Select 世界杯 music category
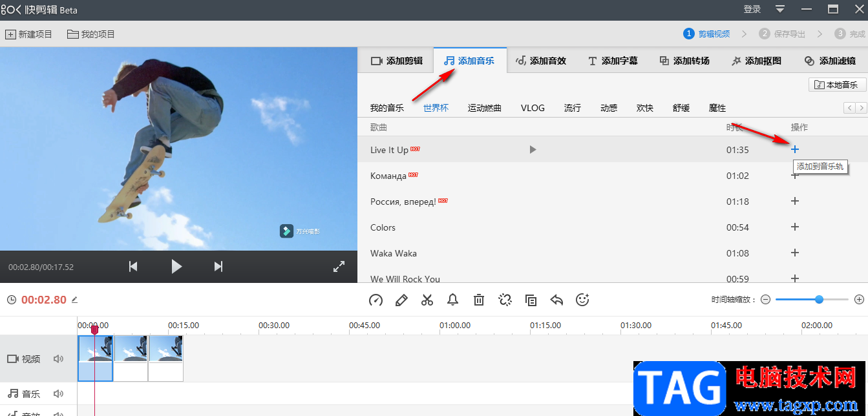Screen dimensions: 868x416 click(436, 108)
